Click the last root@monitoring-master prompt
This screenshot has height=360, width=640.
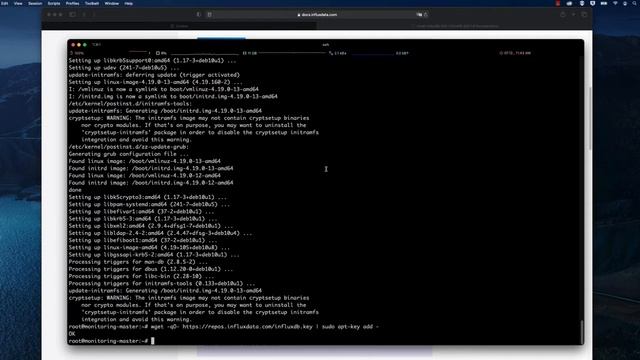(108, 341)
